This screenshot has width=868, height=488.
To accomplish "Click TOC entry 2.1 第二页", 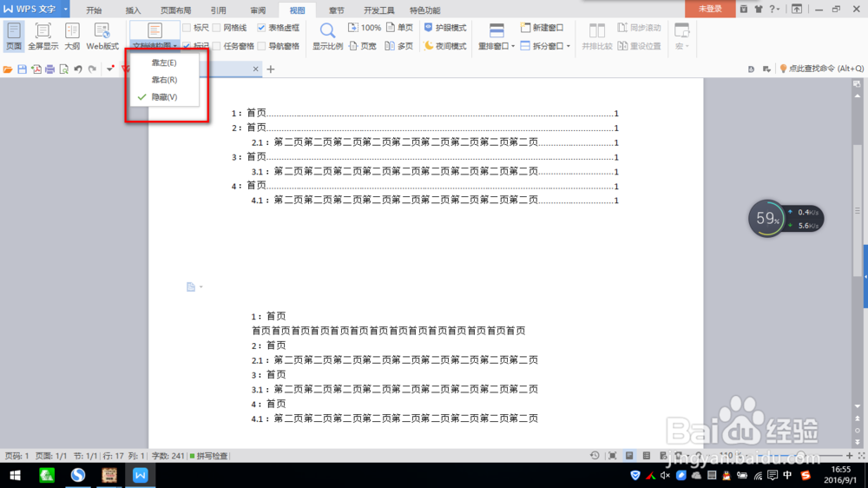I will pos(435,142).
